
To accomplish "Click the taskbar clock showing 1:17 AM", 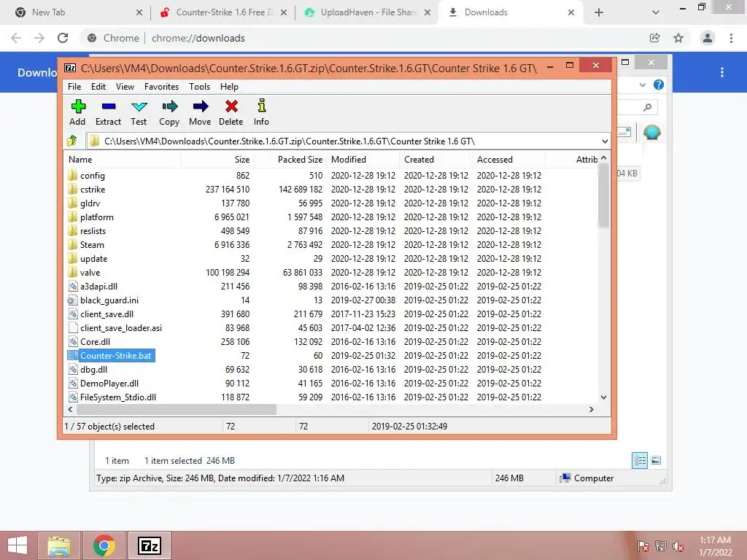I will click(715, 545).
